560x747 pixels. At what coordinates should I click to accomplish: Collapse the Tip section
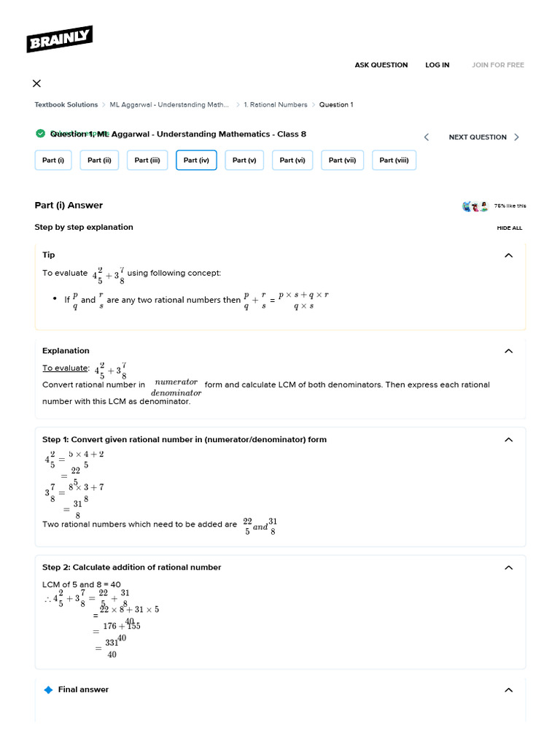click(x=508, y=255)
